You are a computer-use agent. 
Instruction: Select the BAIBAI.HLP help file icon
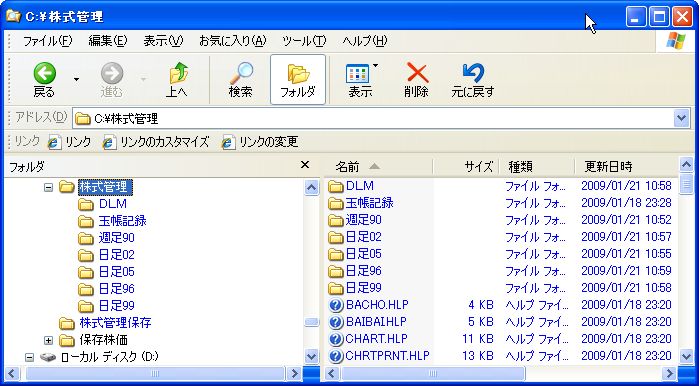pyautogui.click(x=336, y=322)
